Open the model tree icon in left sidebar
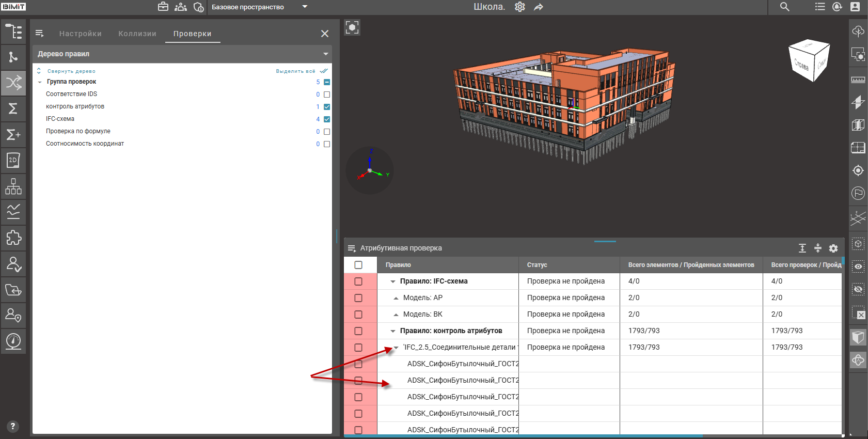Viewport: 868px width, 439px height. coord(13,32)
